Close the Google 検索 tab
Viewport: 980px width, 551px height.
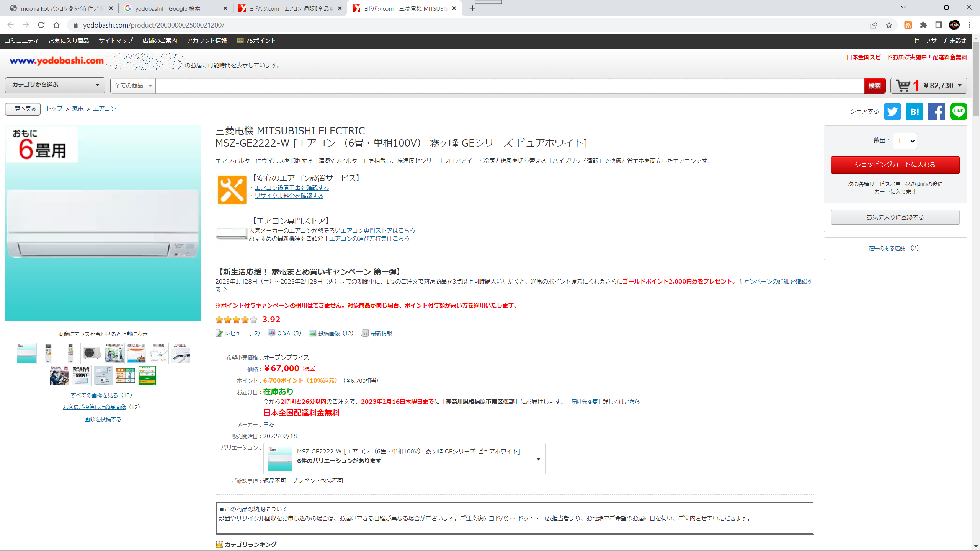(x=225, y=8)
